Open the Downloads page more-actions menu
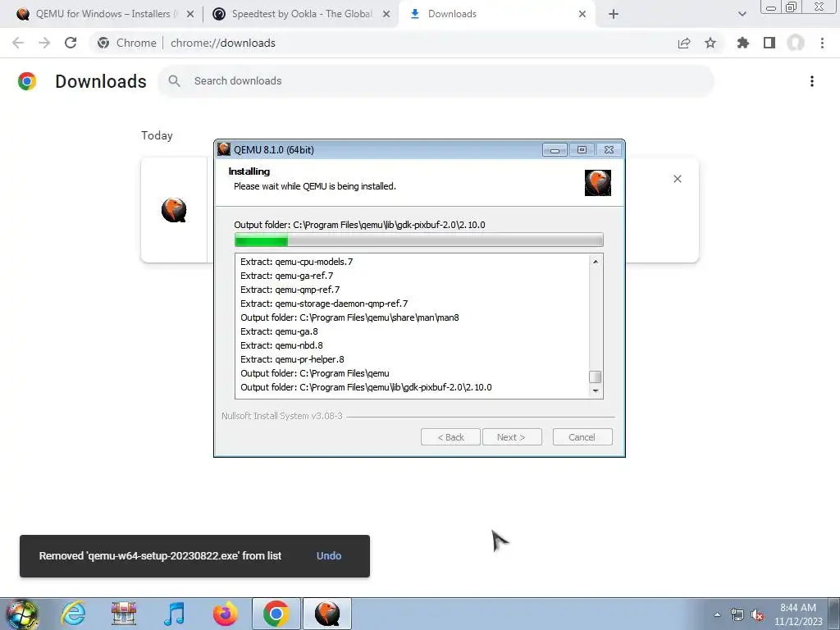The width and height of the screenshot is (840, 630). [812, 81]
